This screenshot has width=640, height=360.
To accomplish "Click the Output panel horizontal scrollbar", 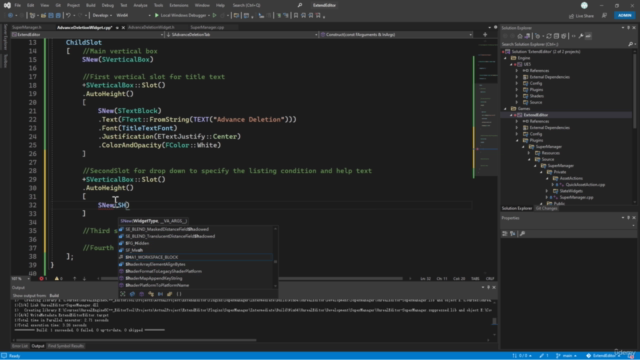I will (136, 340).
